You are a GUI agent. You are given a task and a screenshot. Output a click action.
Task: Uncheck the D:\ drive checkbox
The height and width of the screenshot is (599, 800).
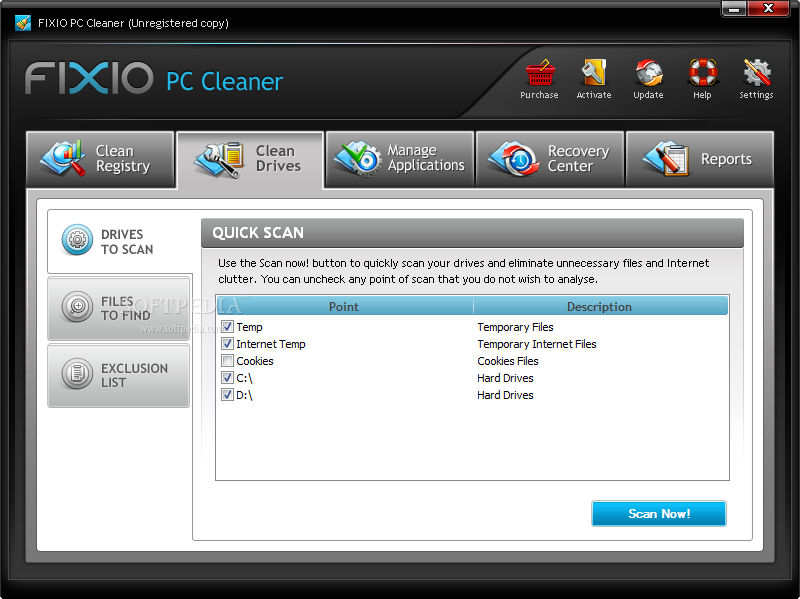point(228,394)
